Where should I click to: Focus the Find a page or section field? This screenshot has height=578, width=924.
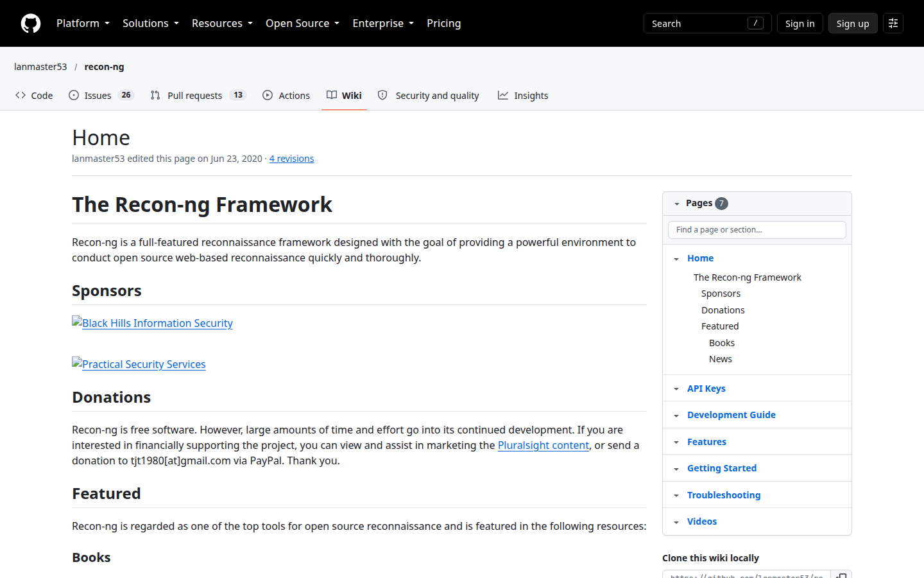(x=757, y=230)
